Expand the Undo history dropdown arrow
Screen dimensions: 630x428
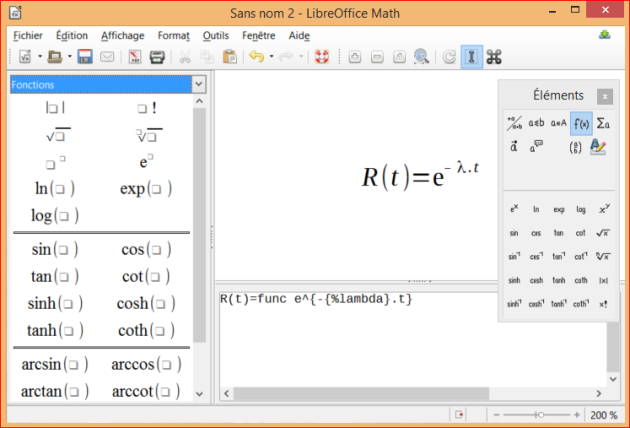pyautogui.click(x=273, y=57)
